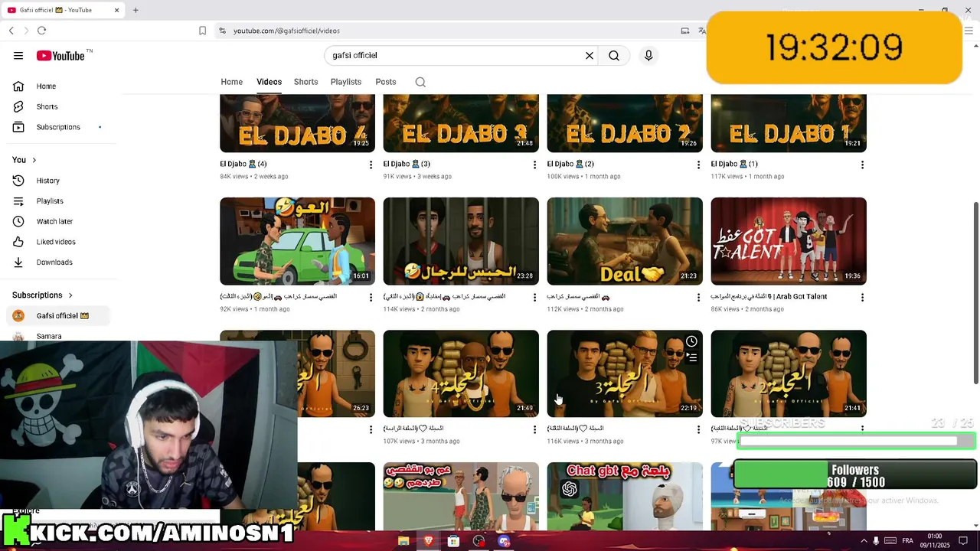This screenshot has height=551, width=980.
Task: Open more actions for 112K views Deal video
Action: 698,298
